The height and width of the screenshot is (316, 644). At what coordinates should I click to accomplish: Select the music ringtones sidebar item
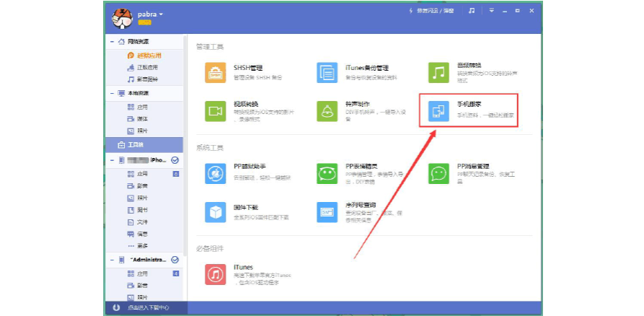(142, 79)
